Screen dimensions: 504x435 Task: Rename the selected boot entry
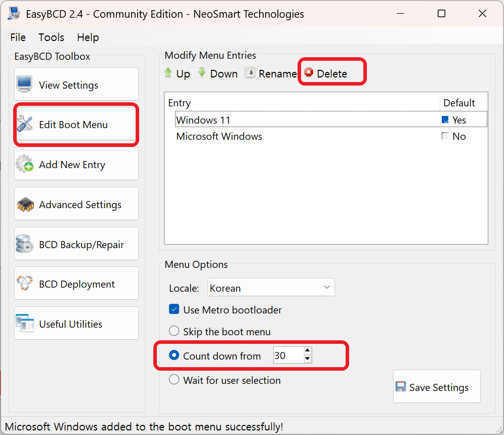point(271,73)
